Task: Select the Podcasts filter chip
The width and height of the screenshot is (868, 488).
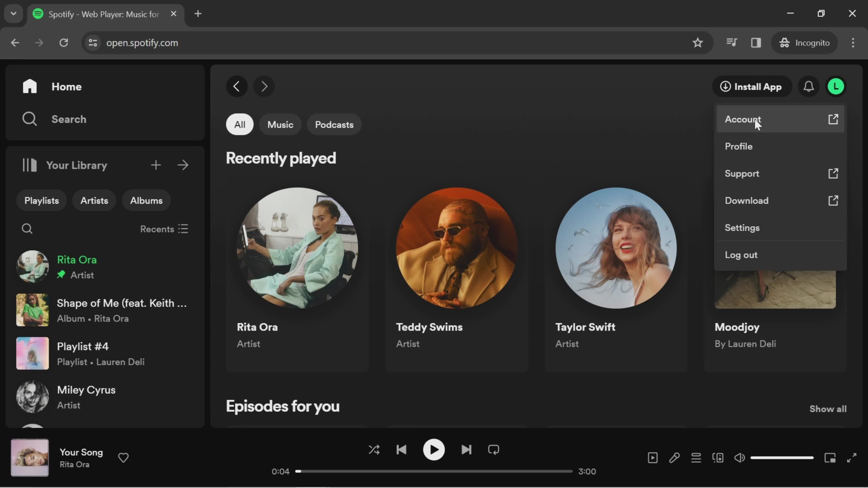Action: click(x=334, y=125)
